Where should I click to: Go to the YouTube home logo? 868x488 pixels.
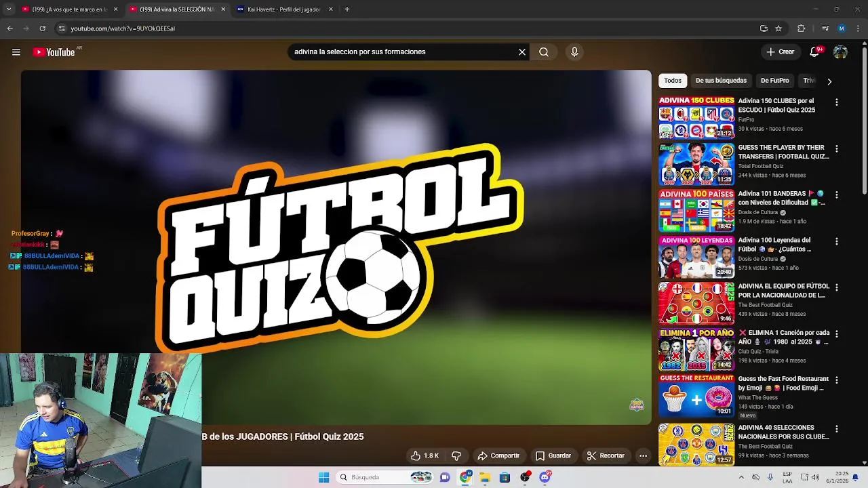[x=54, y=52]
